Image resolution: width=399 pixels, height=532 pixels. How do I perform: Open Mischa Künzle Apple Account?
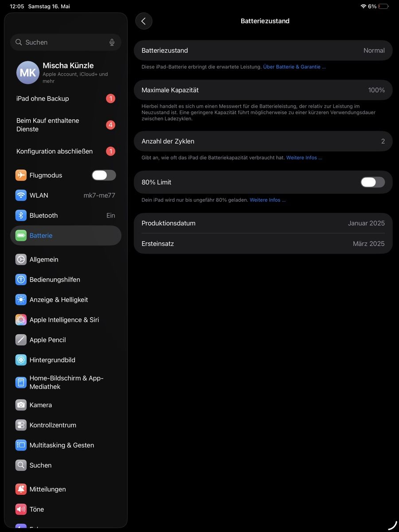66,73
